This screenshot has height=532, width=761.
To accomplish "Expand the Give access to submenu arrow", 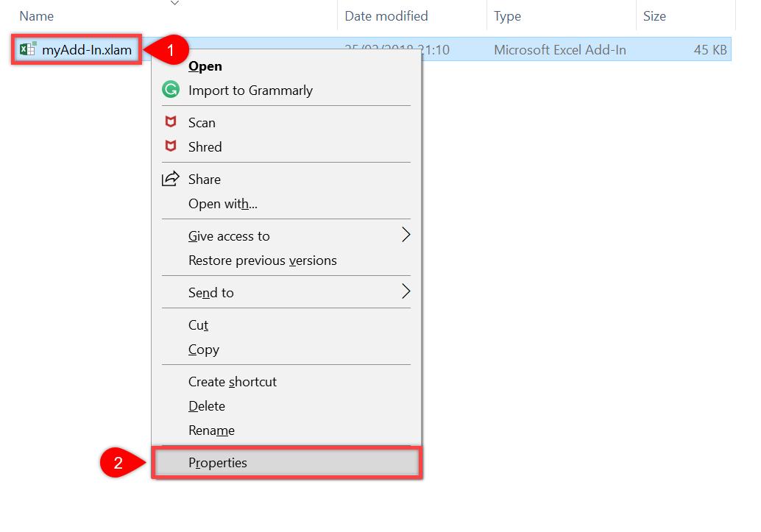I will click(405, 235).
